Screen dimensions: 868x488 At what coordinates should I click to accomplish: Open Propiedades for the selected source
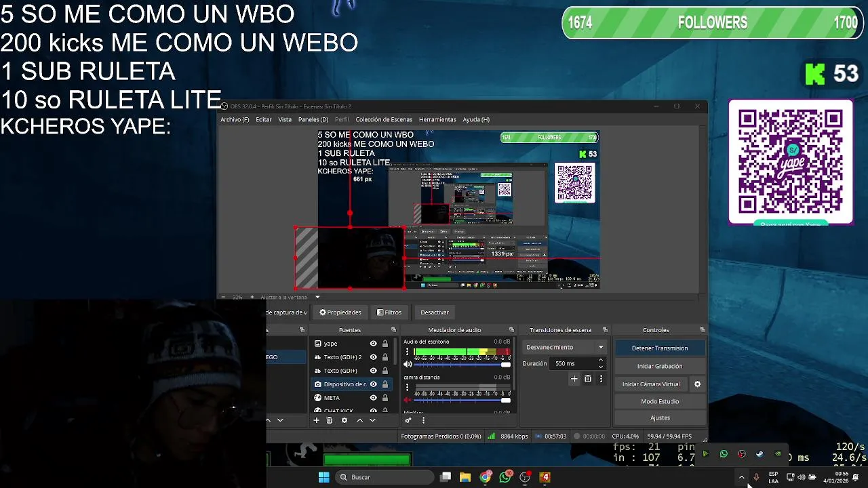340,312
